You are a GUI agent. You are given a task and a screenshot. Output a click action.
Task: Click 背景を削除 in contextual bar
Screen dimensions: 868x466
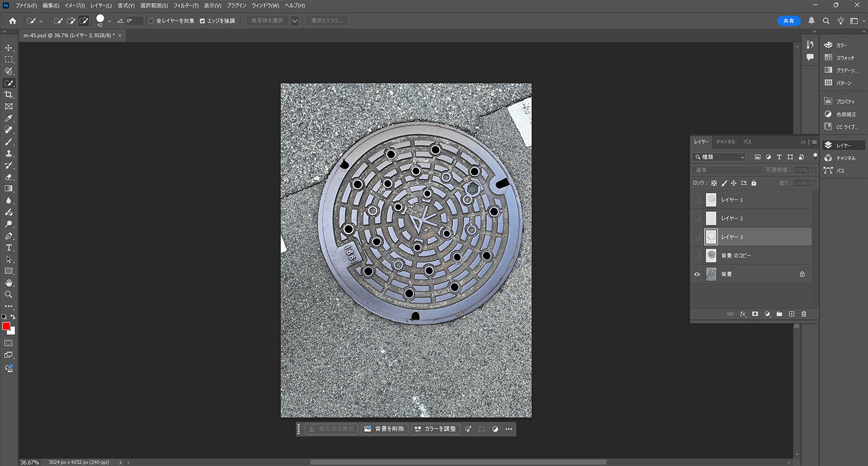(385, 429)
